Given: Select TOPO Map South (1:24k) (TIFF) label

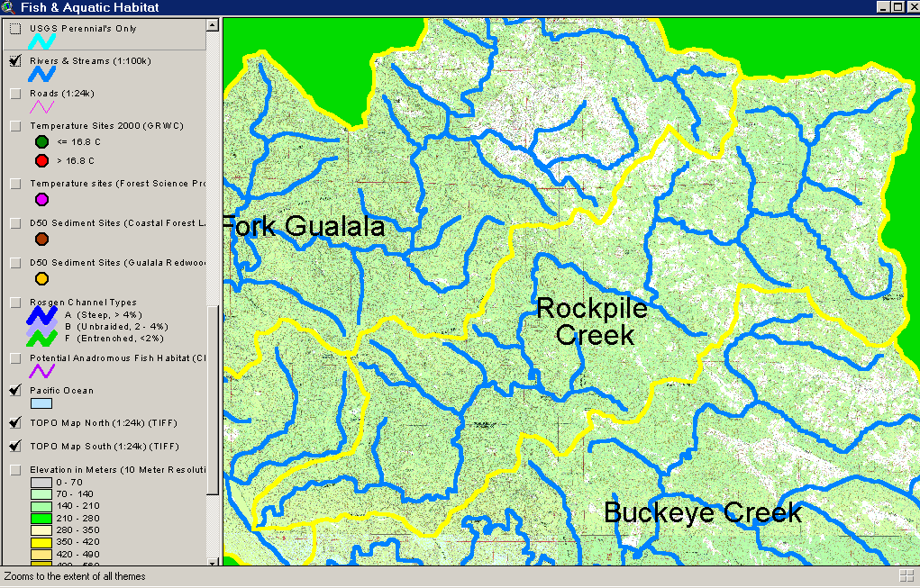Looking at the screenshot, I should (x=105, y=446).
